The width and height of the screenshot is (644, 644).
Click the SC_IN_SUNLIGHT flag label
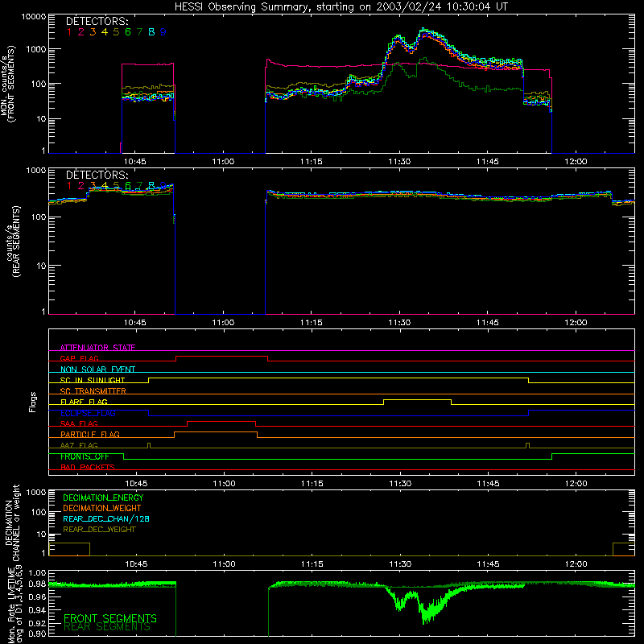click(93, 380)
